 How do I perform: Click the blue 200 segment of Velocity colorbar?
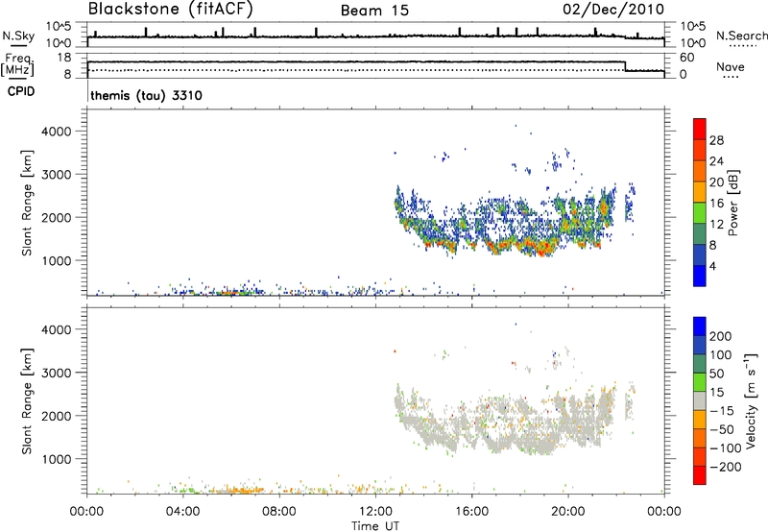[x=700, y=326]
